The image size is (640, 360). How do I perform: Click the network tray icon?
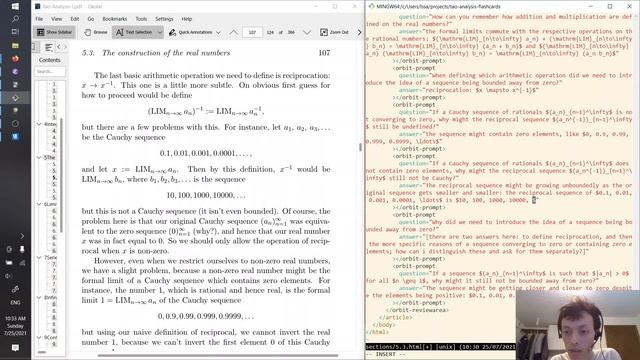[x=22, y=263]
